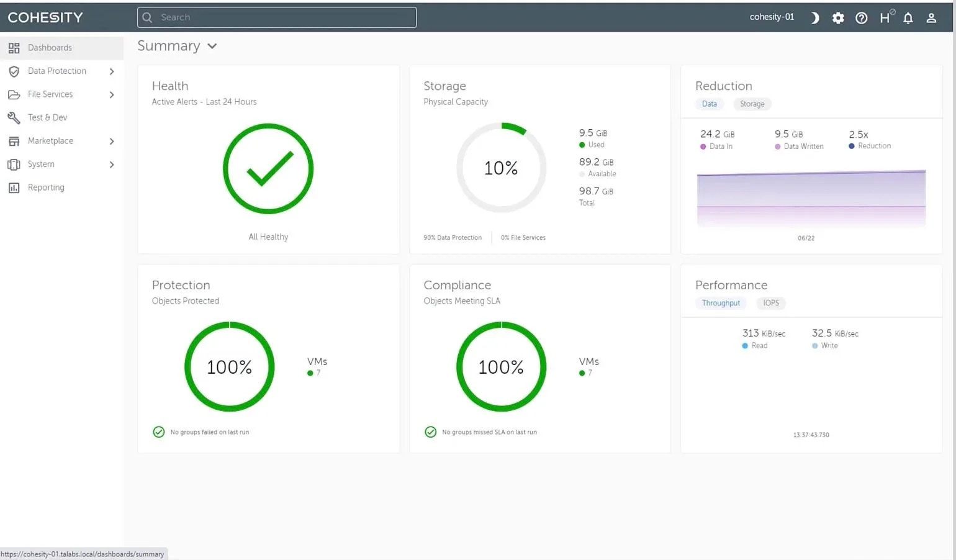Click the Summary dropdown arrow

(212, 47)
